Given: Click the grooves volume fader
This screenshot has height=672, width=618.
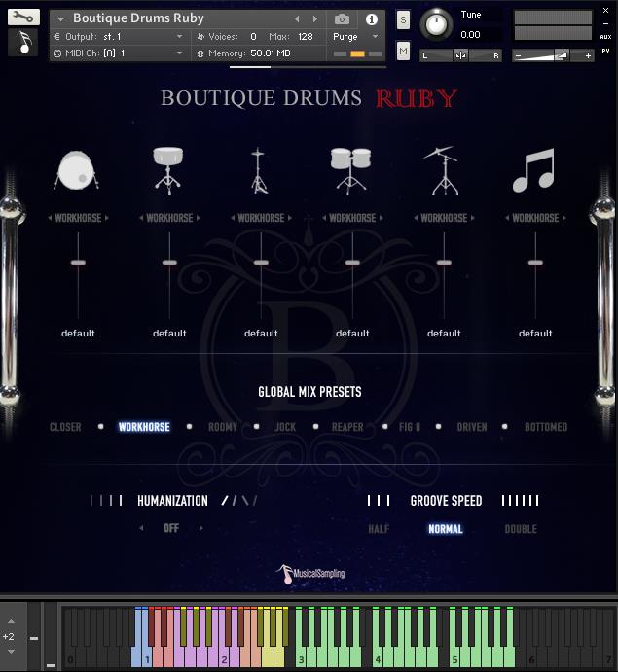Looking at the screenshot, I should [535, 263].
